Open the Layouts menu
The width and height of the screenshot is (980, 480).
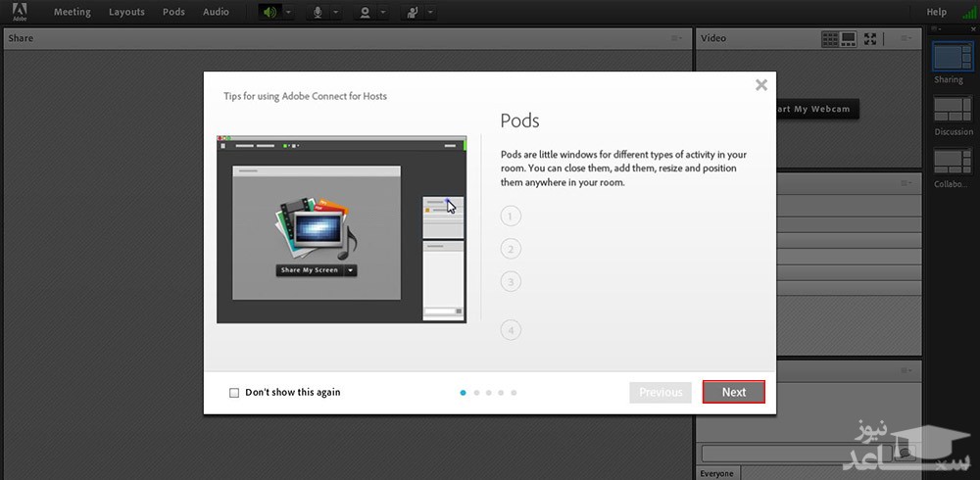tap(126, 13)
